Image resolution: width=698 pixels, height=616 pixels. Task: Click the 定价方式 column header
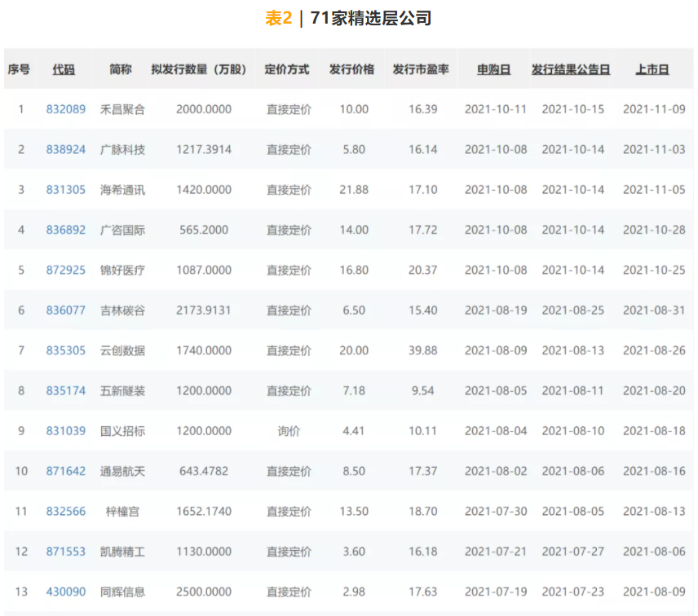(x=287, y=69)
